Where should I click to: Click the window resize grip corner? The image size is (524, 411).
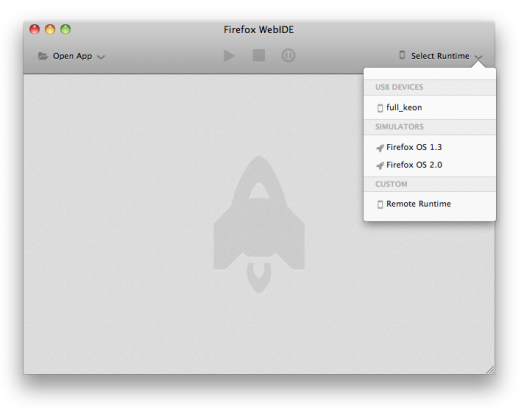(491, 370)
